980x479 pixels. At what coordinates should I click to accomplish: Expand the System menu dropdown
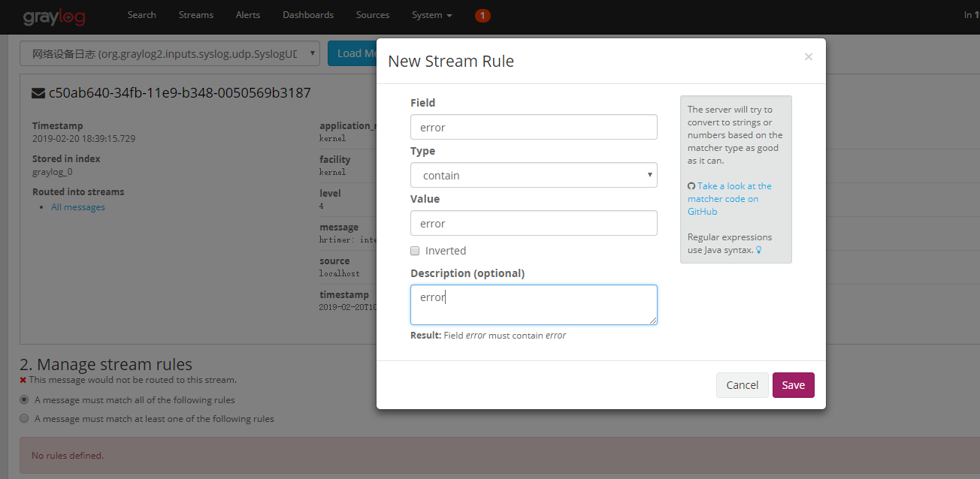pyautogui.click(x=431, y=15)
